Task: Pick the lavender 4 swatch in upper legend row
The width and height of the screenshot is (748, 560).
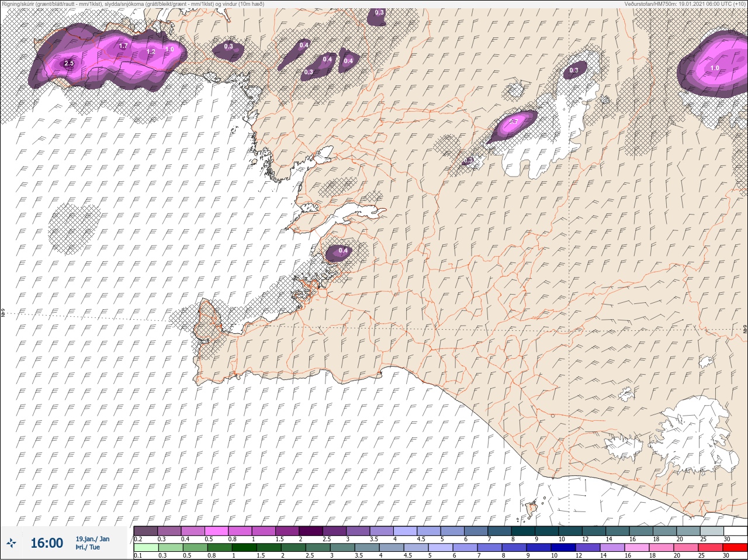Action: click(406, 531)
